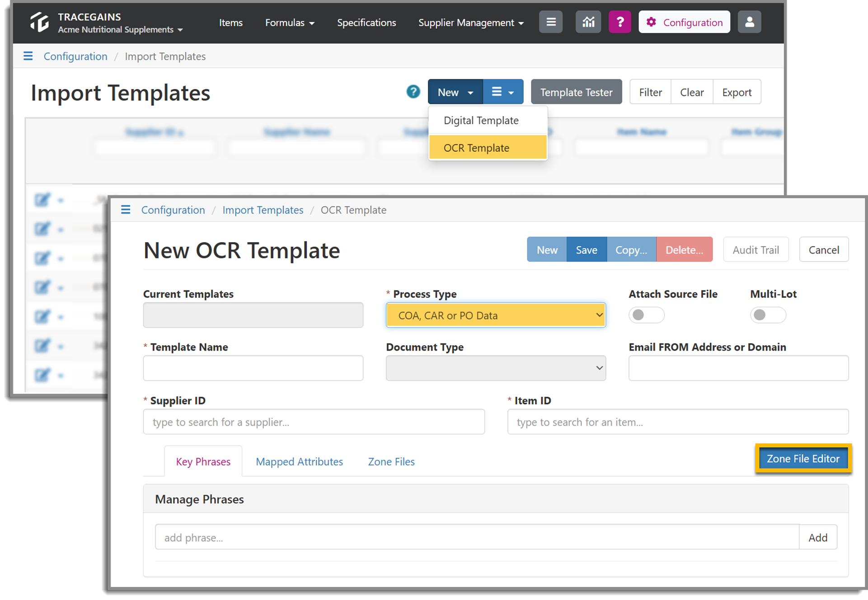868x600 pixels.
Task: Click the Delete... button
Action: click(x=684, y=249)
